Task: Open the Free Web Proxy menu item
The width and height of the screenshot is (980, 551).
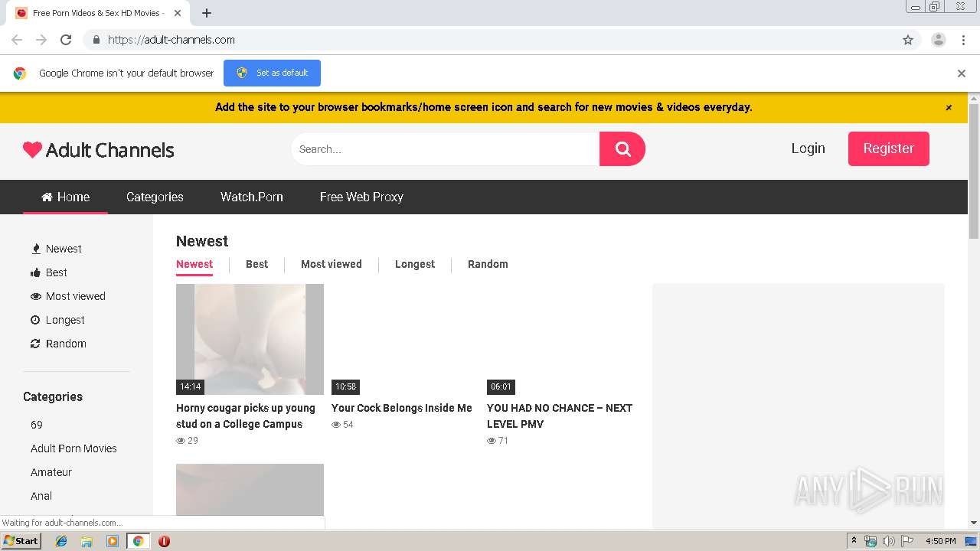Action: 361,197
